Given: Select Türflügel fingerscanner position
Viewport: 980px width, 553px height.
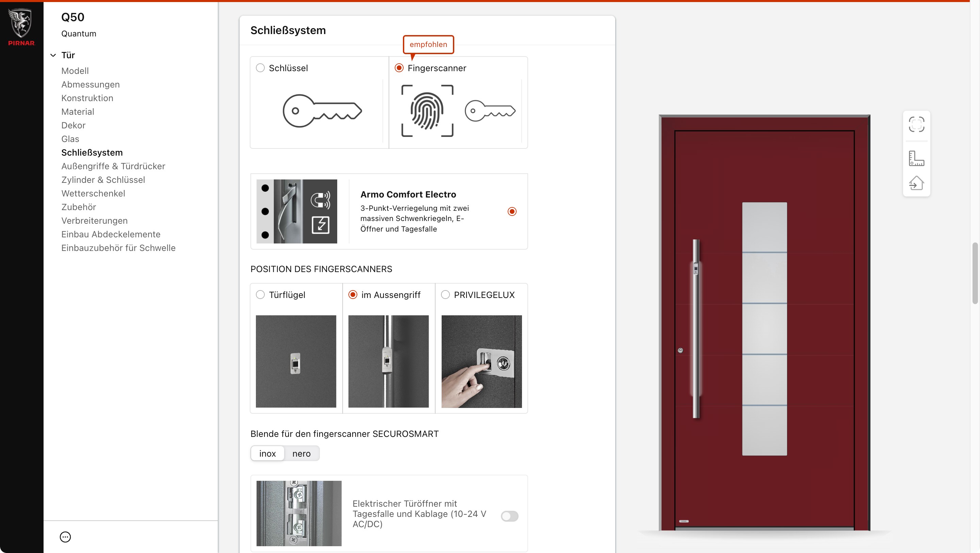Looking at the screenshot, I should tap(260, 295).
